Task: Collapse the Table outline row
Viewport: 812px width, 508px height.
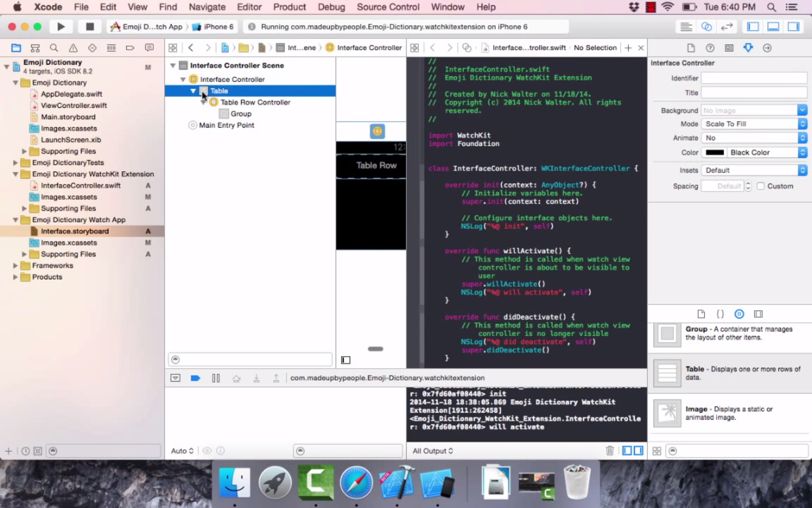Action: (193, 91)
